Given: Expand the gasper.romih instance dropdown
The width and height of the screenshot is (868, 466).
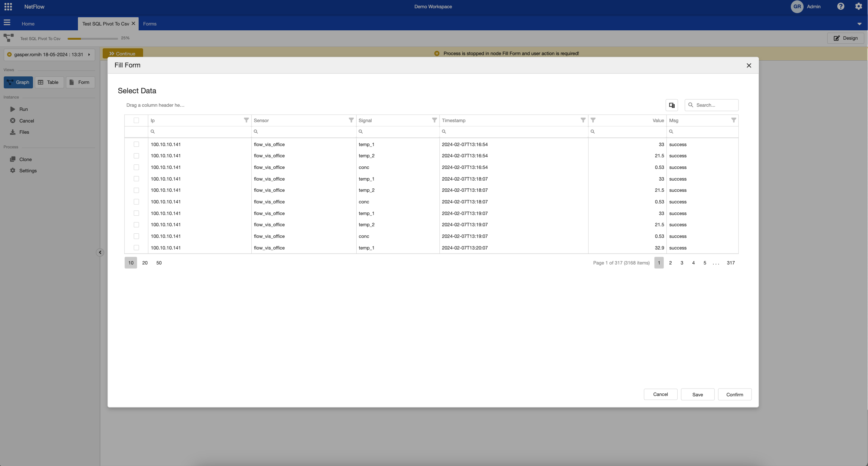Looking at the screenshot, I should [89, 55].
